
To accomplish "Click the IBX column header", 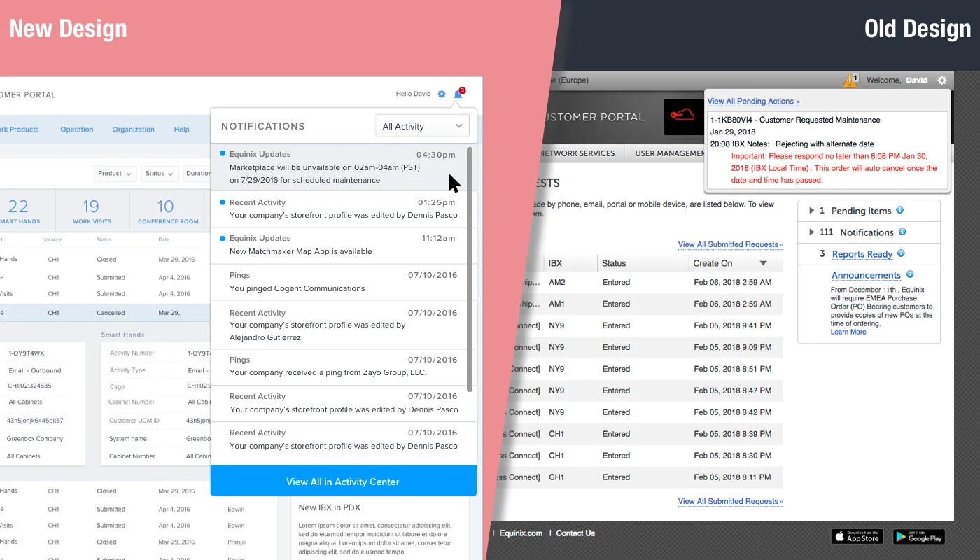I will point(556,263).
